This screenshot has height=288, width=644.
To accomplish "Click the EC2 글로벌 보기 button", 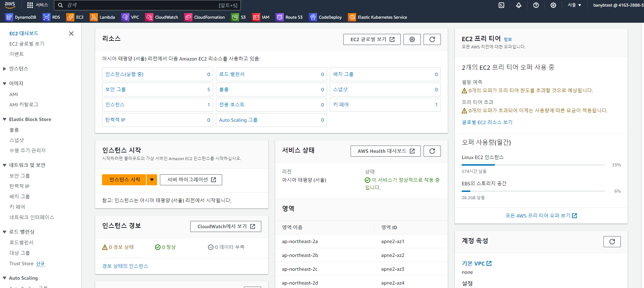I will tap(372, 39).
